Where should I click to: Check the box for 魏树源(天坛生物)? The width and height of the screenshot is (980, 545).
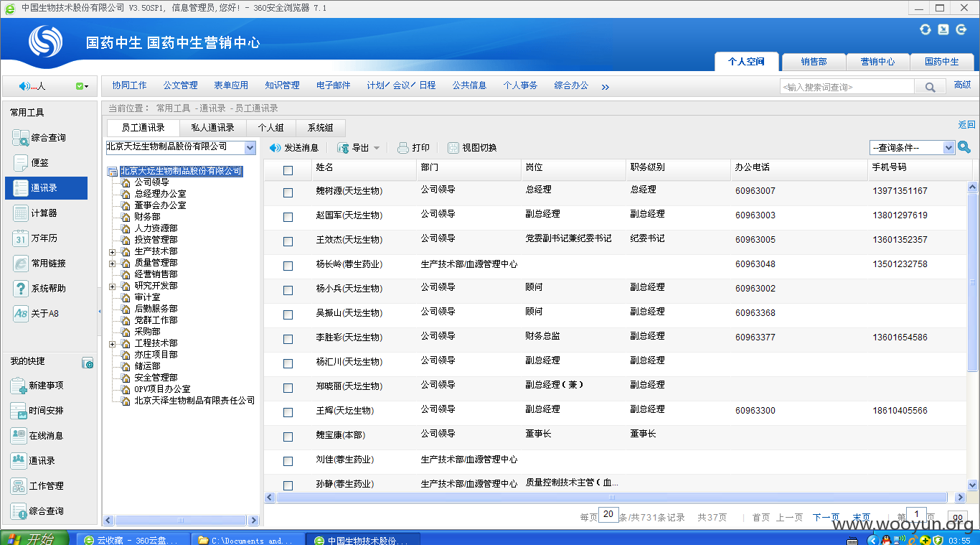(x=288, y=192)
